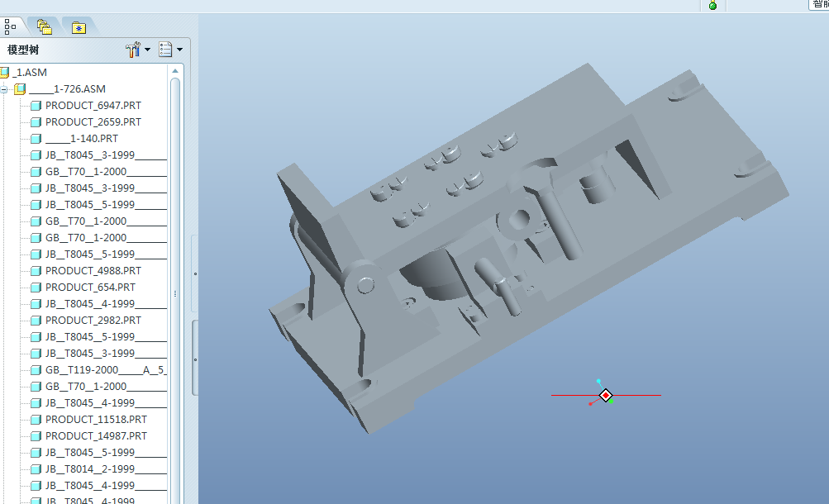The width and height of the screenshot is (829, 504).
Task: Select PRODUCT_6947.PRT in model tree
Action: [93, 106]
